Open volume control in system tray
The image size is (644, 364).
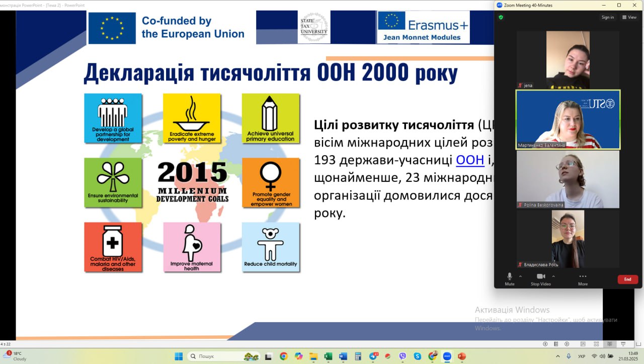[x=602, y=356]
